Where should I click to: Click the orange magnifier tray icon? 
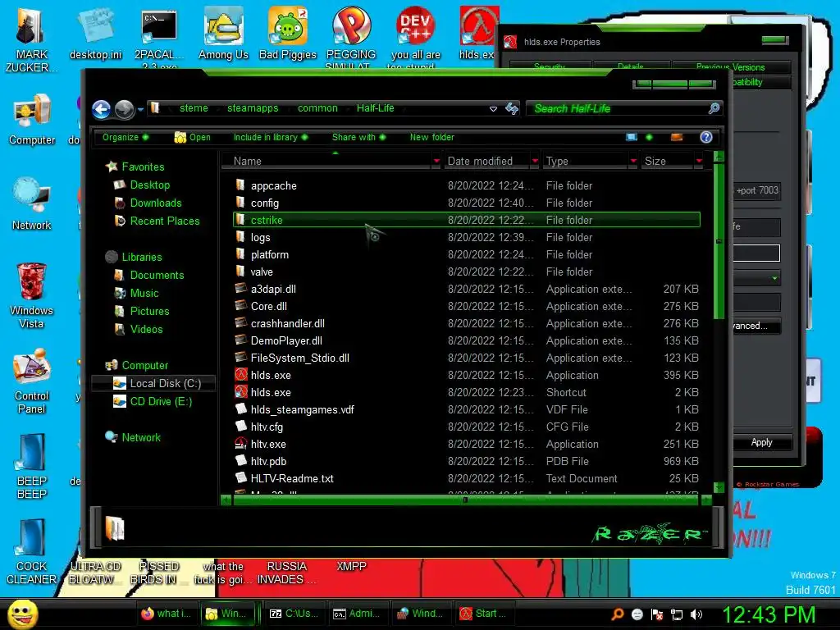tap(618, 614)
